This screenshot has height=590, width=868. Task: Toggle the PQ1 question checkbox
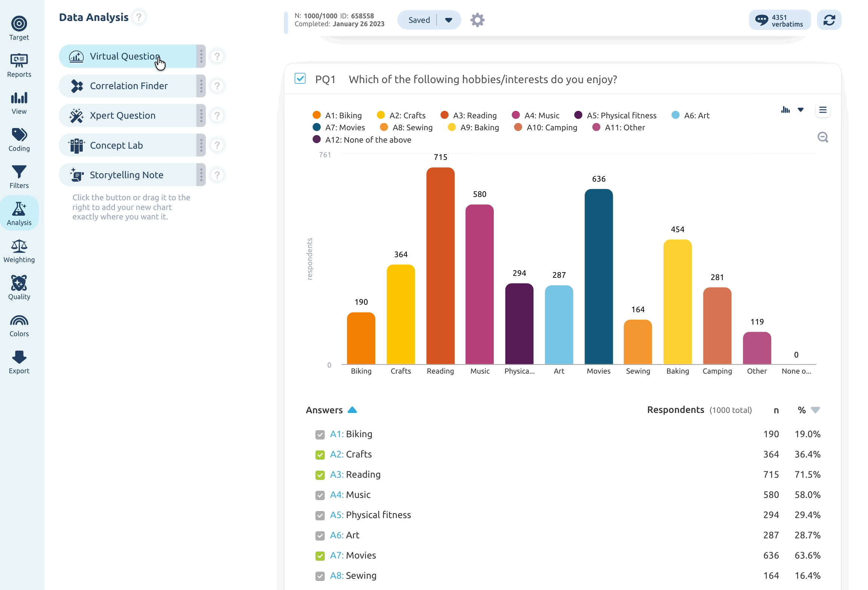[x=300, y=79]
